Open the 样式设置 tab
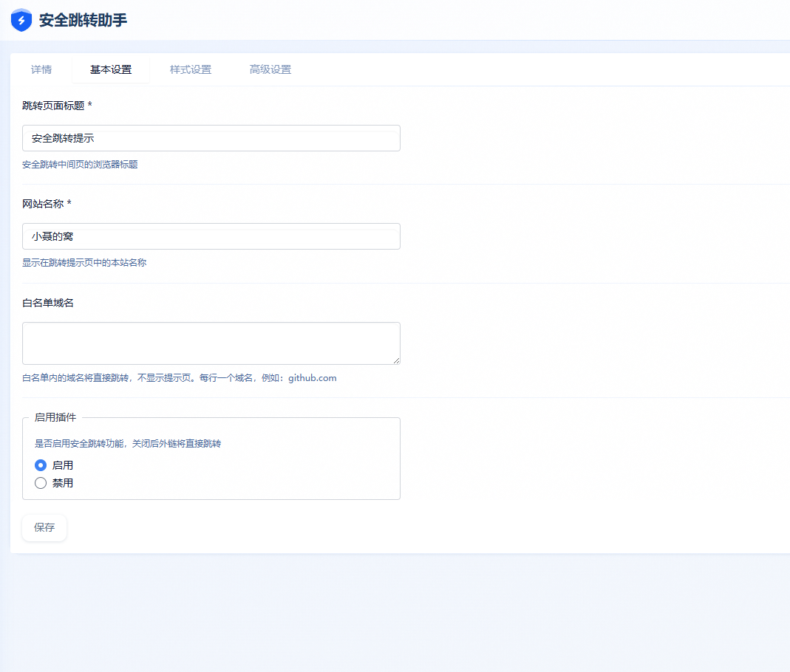Image resolution: width=790 pixels, height=672 pixels. pyautogui.click(x=190, y=69)
